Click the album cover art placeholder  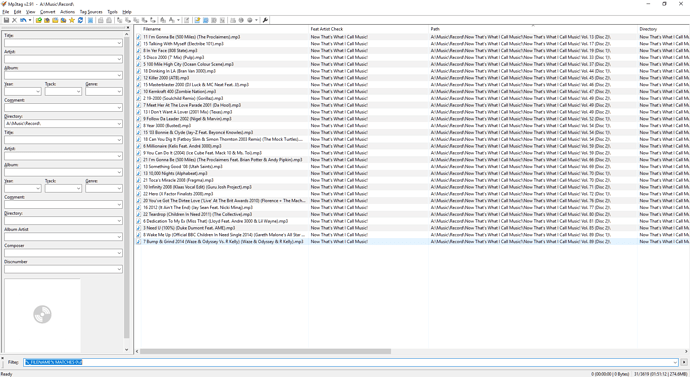click(x=42, y=315)
